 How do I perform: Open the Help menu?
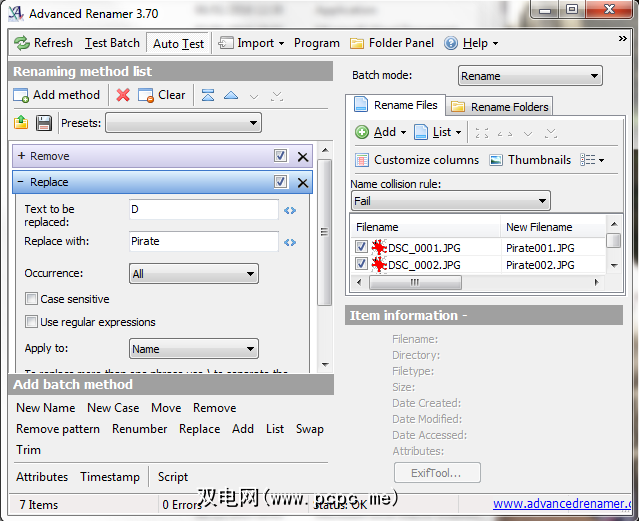click(471, 43)
